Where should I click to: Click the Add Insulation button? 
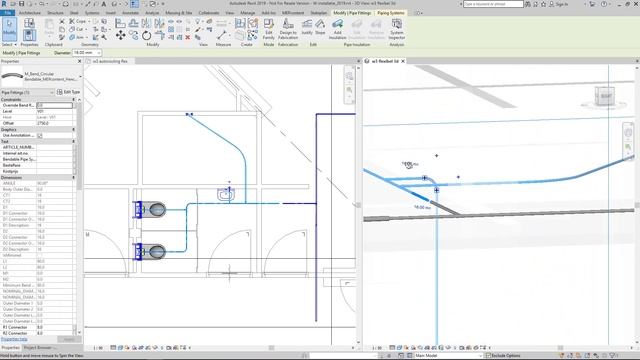pos(338,29)
